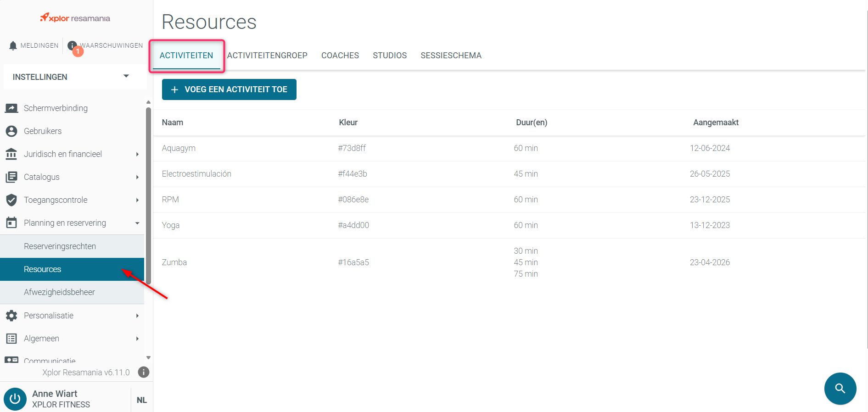Click the date 23-04-2026
Image resolution: width=868 pixels, height=412 pixels.
point(710,262)
